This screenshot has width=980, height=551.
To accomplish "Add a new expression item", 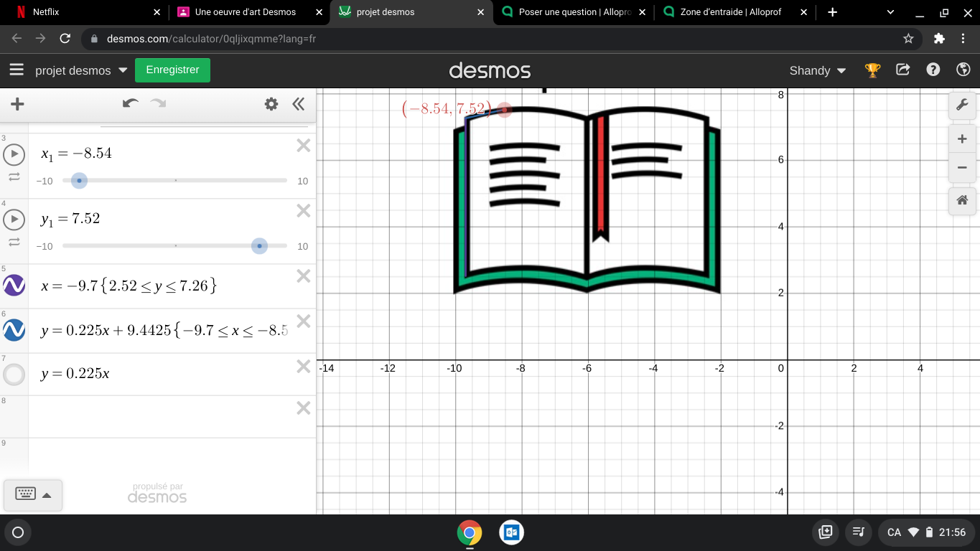I will tap(17, 104).
